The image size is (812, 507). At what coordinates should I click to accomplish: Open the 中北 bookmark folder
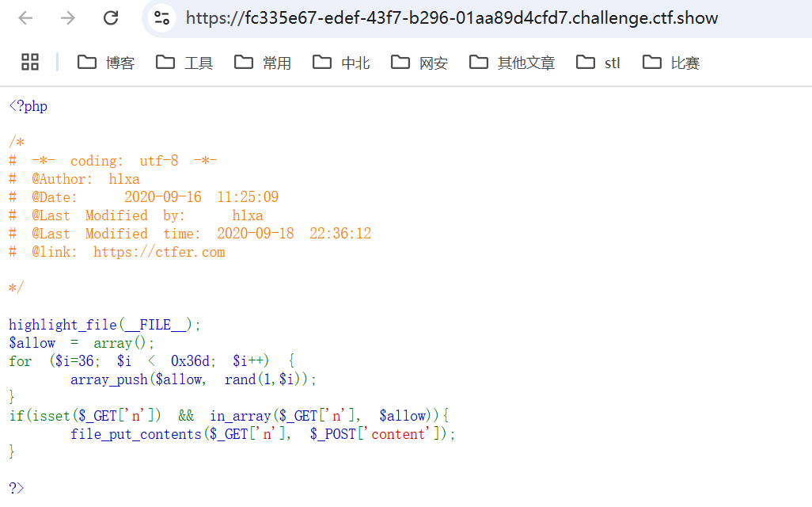pos(341,63)
